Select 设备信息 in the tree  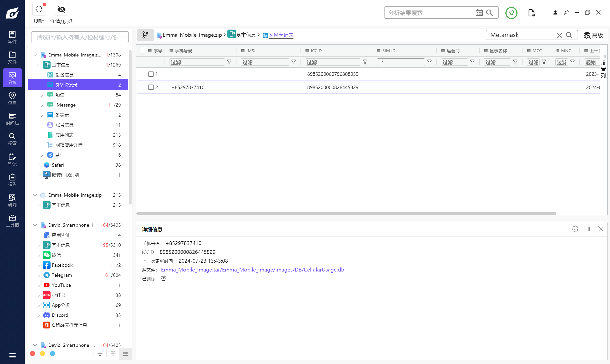(x=64, y=75)
